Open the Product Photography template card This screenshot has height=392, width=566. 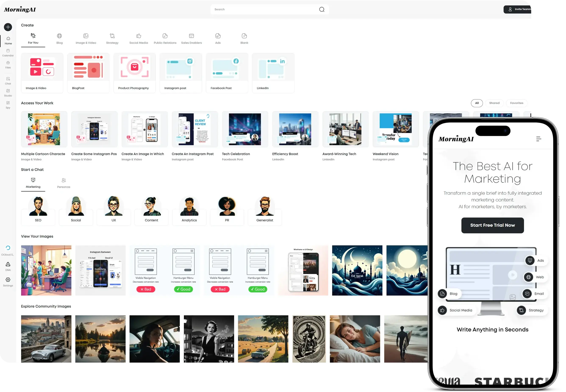135,73
